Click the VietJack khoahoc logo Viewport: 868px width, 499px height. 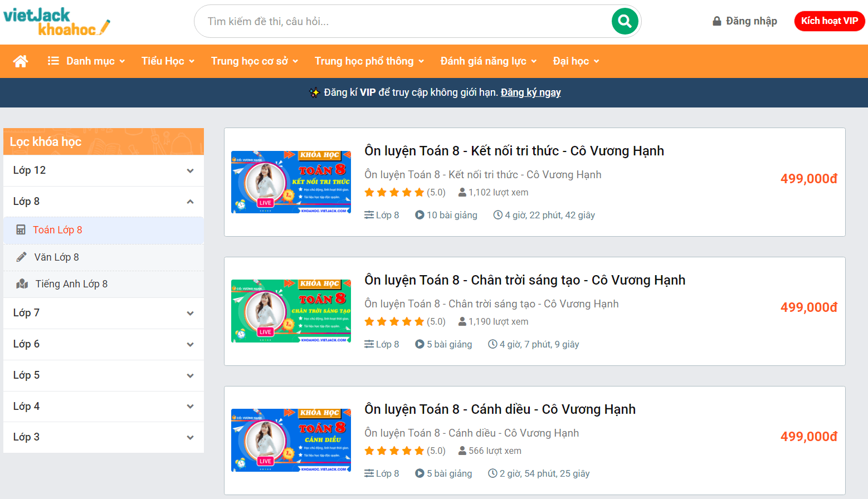click(57, 22)
